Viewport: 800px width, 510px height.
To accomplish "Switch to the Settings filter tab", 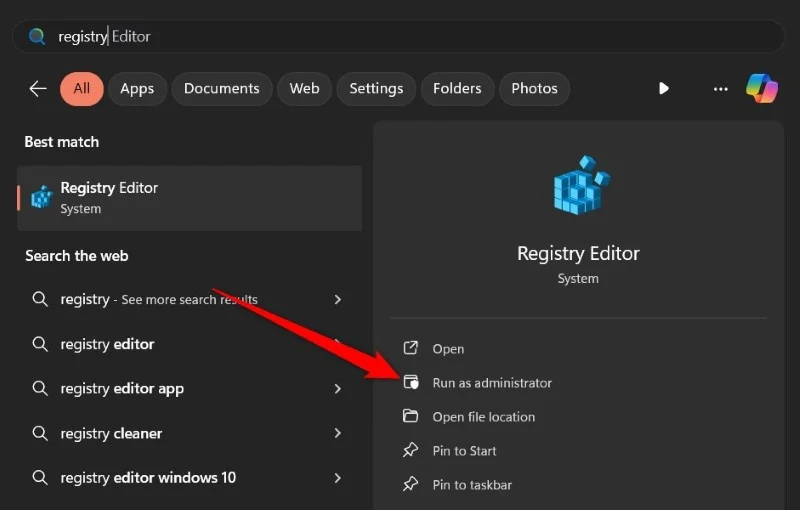I will tap(377, 89).
